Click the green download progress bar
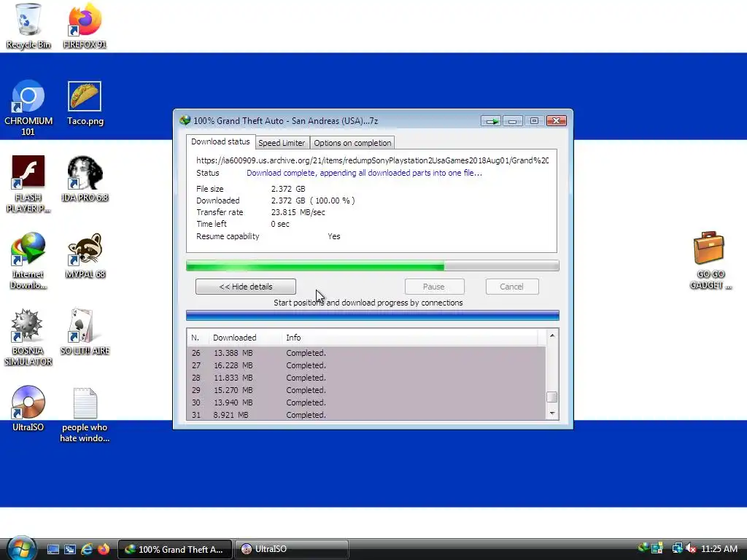Viewport: 747px width, 560px height. click(373, 265)
